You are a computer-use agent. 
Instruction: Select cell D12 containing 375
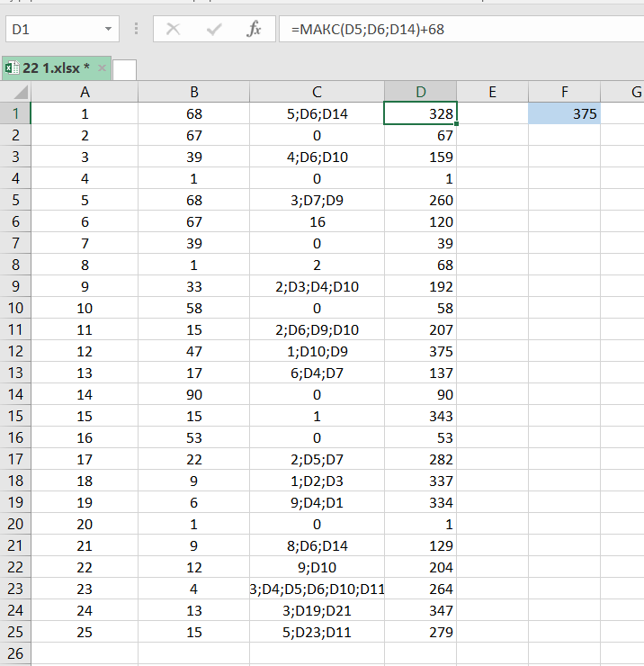(x=420, y=351)
